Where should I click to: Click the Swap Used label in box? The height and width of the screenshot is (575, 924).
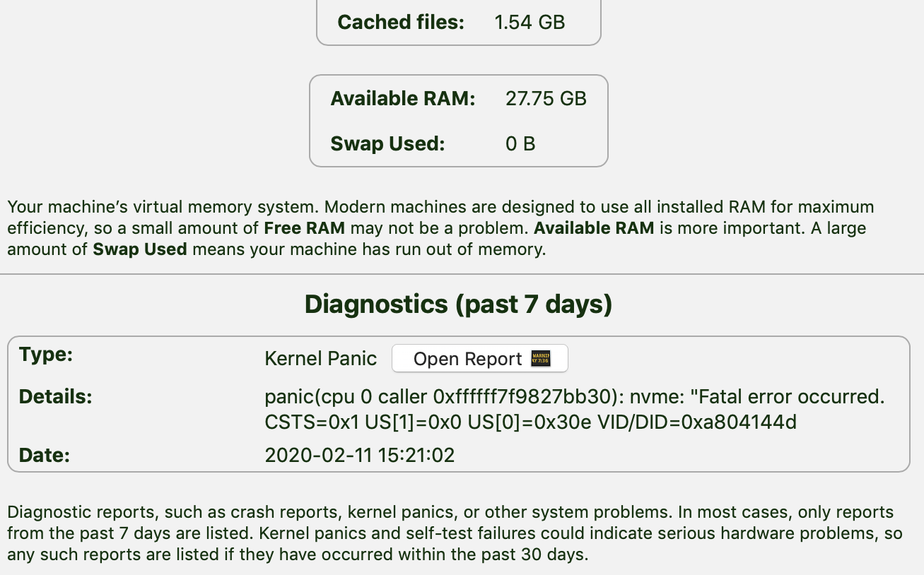pos(387,143)
